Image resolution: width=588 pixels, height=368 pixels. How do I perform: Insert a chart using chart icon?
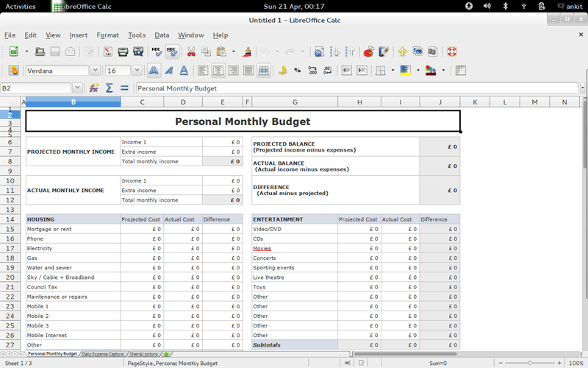click(x=369, y=52)
